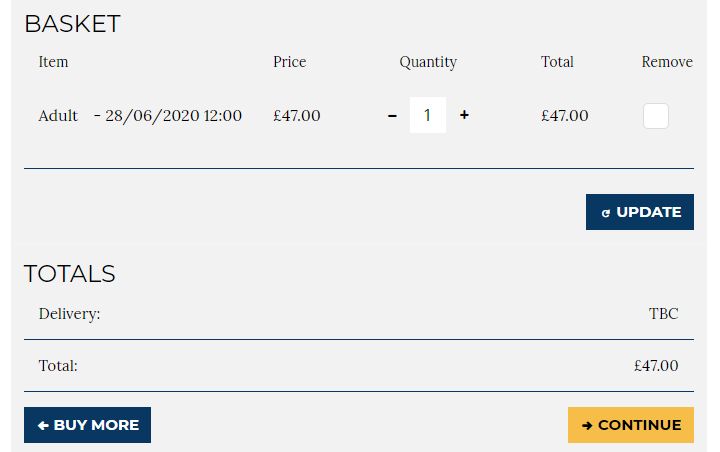The height and width of the screenshot is (452, 720).
Task: Click the right arrow icon beside Continue
Action: 587,425
